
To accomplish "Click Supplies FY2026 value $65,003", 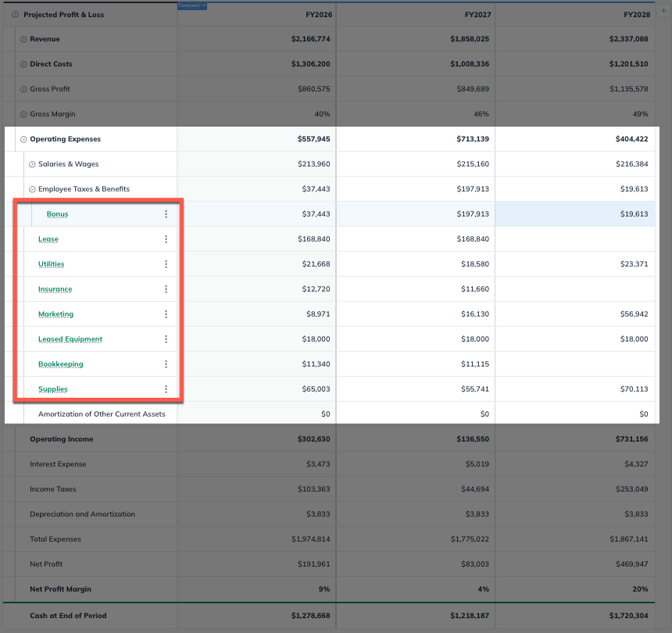I will tap(316, 389).
